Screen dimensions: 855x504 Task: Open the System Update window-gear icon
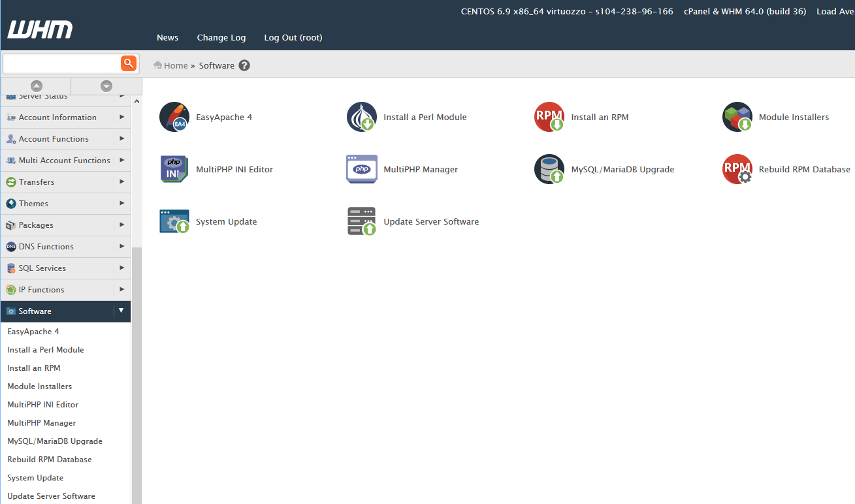coord(174,221)
